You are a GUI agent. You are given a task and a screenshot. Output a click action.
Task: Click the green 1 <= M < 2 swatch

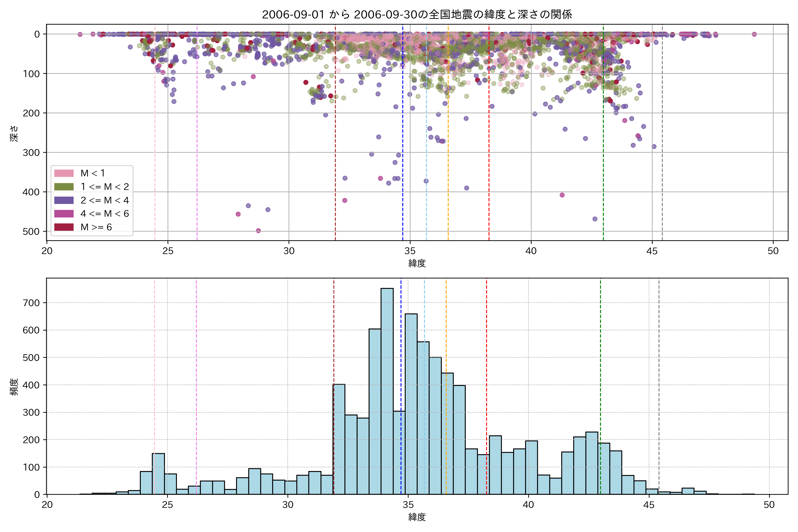coord(64,187)
